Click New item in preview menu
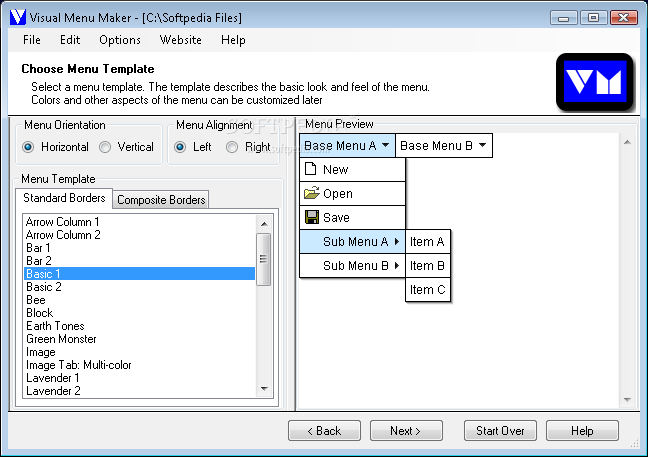This screenshot has width=648, height=457. pos(353,169)
